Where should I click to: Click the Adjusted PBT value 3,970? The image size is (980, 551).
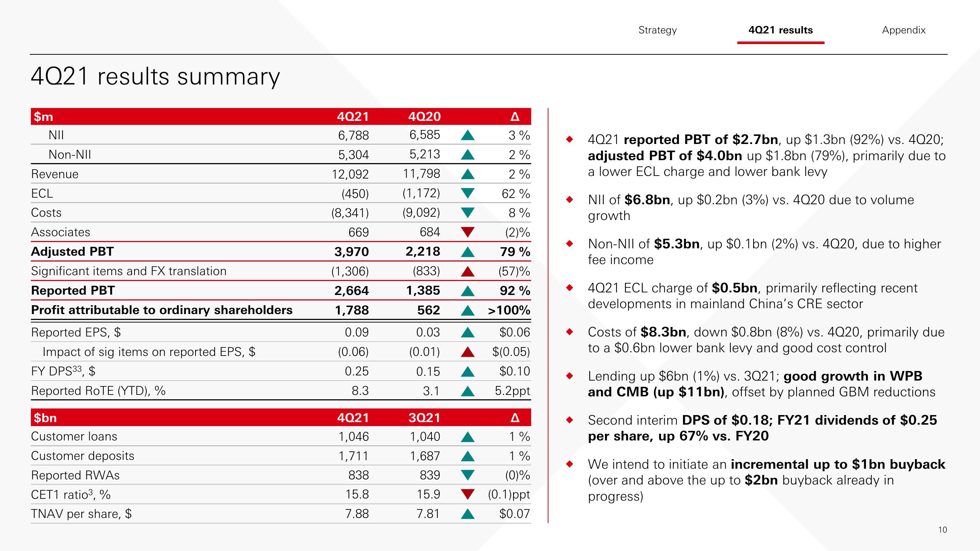pyautogui.click(x=351, y=252)
